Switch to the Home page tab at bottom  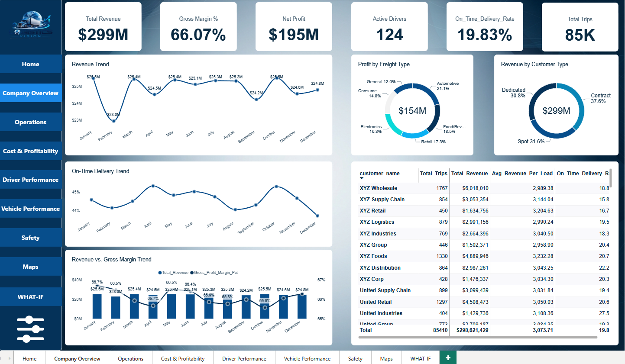coord(29,358)
